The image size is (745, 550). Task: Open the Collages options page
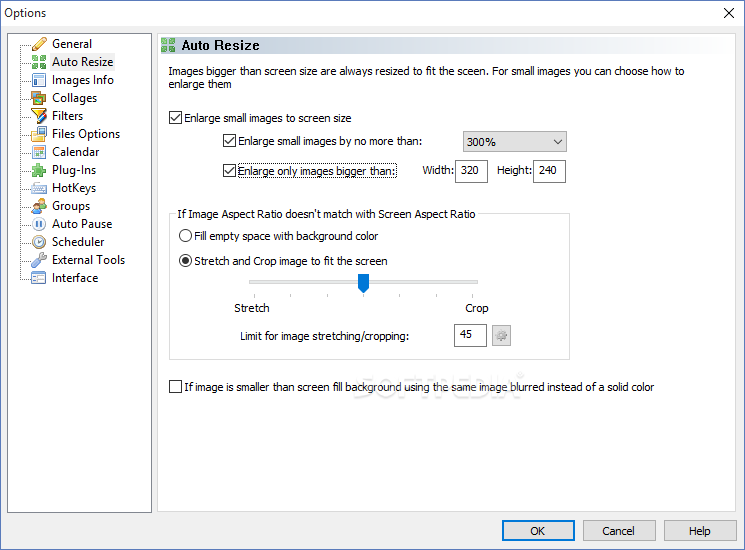click(75, 98)
